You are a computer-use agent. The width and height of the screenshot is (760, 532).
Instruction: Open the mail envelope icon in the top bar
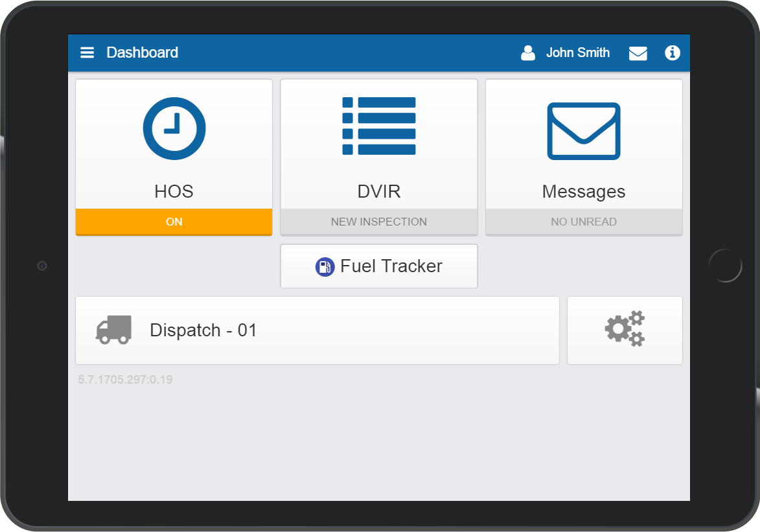638,53
